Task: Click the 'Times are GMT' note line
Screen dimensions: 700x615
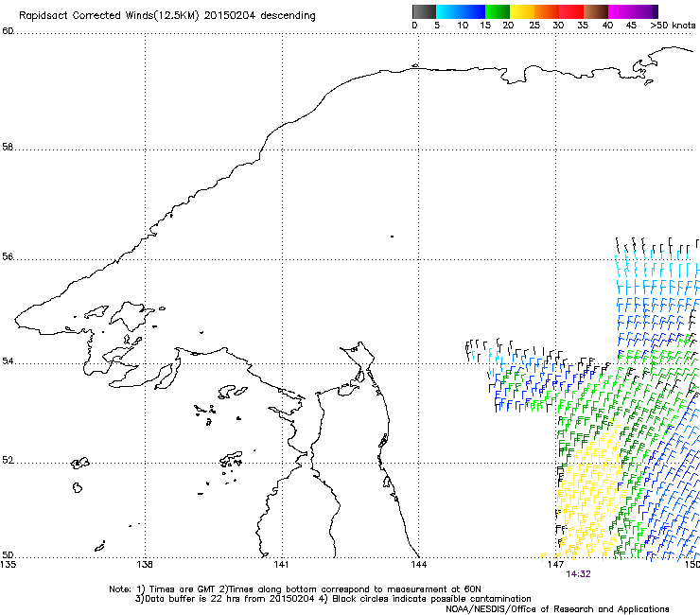Action: (295, 589)
